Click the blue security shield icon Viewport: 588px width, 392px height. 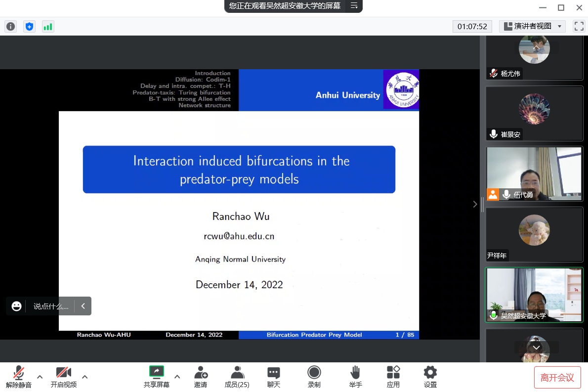tap(29, 27)
